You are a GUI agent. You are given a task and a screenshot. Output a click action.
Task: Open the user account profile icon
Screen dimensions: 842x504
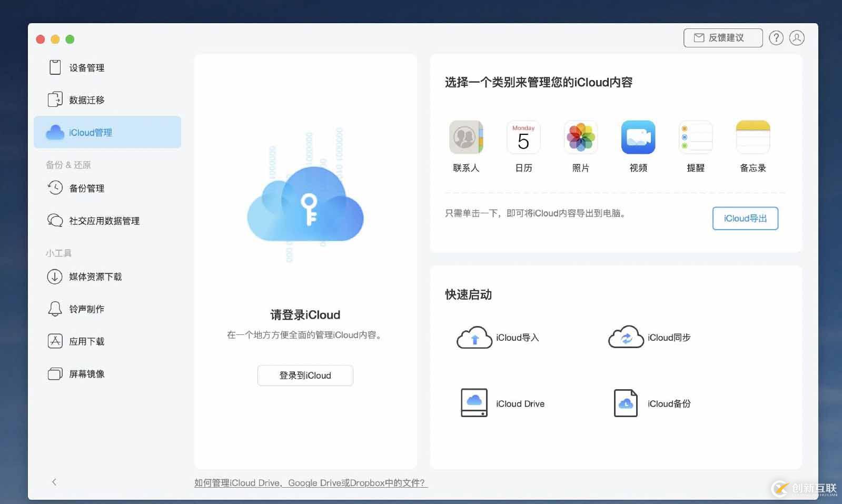tap(797, 38)
